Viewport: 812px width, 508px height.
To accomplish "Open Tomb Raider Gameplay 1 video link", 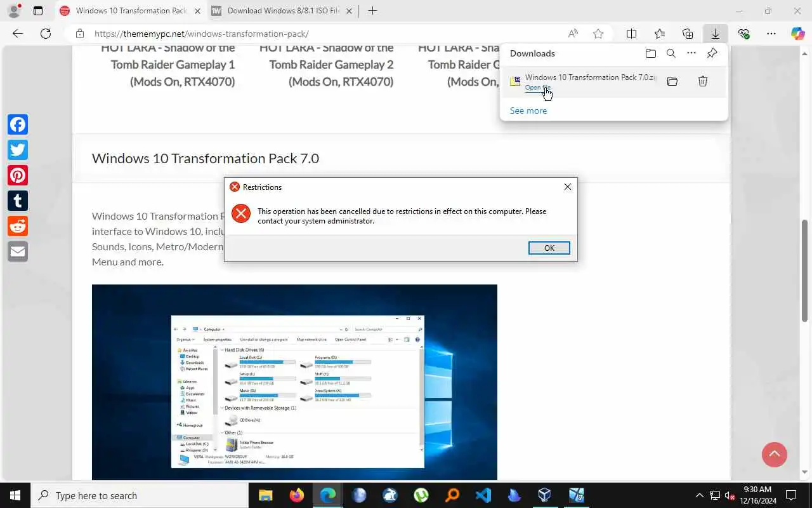I will tap(168, 65).
